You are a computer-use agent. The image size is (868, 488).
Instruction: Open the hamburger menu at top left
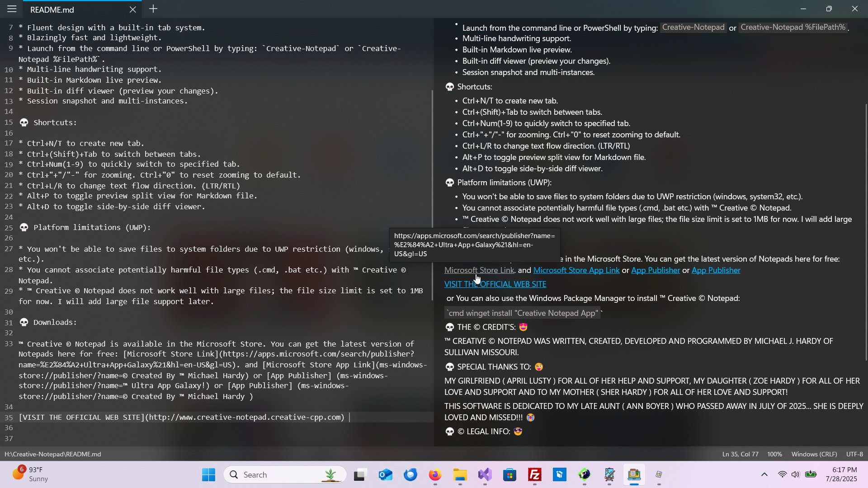coord(12,9)
